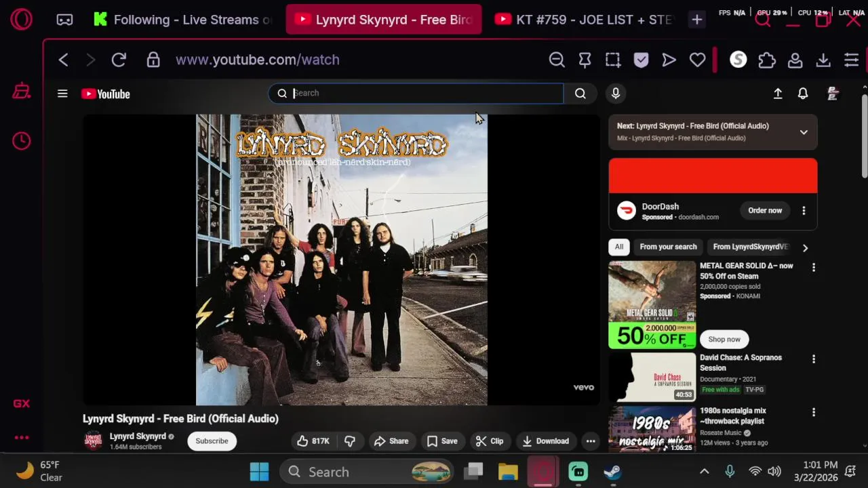Open Easy Setup sliders icon
Viewport: 868px width, 488px height.
pyautogui.click(x=852, y=60)
